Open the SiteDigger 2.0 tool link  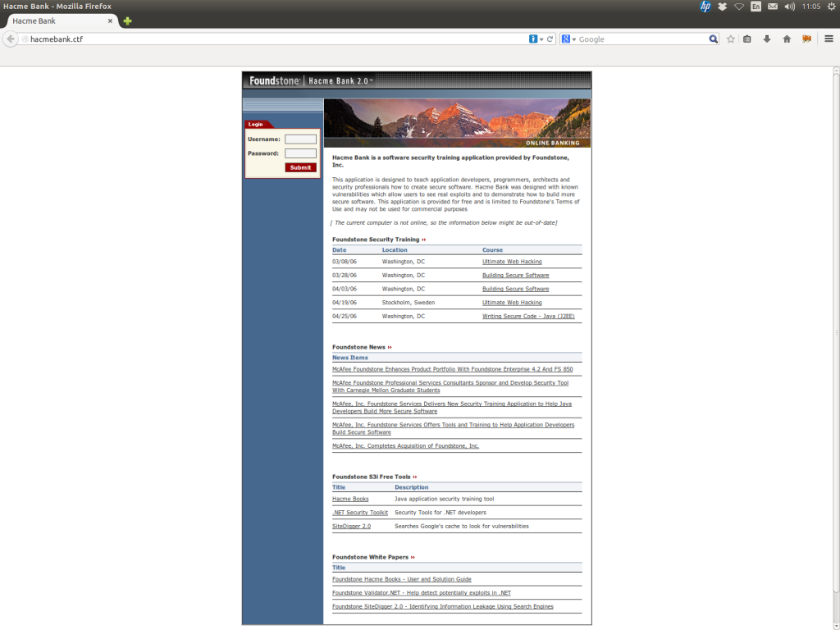tap(351, 526)
